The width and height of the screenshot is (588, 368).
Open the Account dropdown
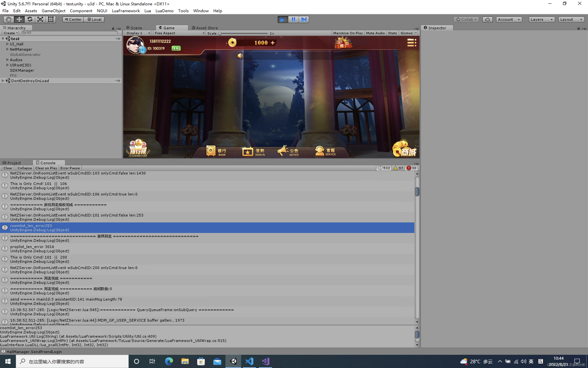pyautogui.click(x=509, y=20)
